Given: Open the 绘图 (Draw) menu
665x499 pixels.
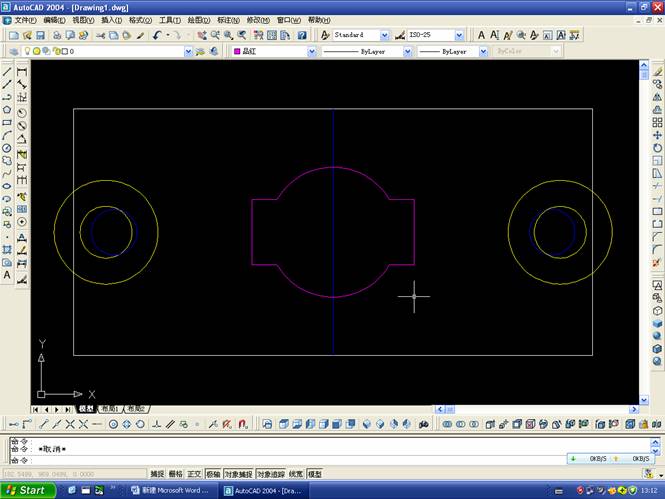Looking at the screenshot, I should [196, 20].
